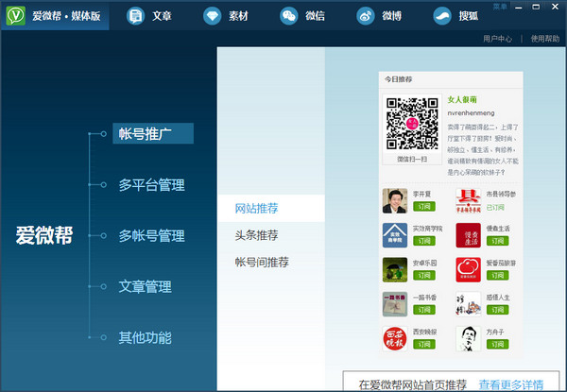Switch to the 微信 tab label
The width and height of the screenshot is (567, 392).
(x=315, y=16)
